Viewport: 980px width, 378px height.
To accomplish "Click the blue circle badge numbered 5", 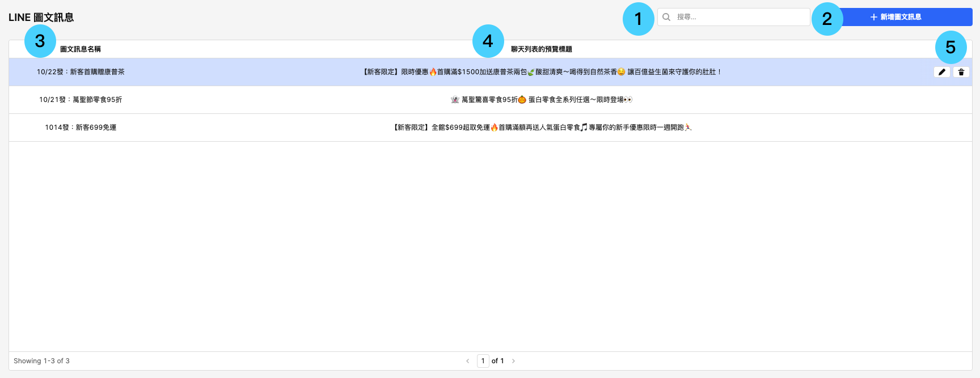I will 951,47.
